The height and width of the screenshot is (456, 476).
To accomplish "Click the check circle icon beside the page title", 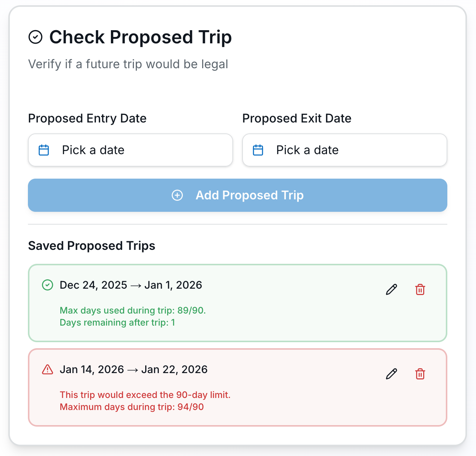I will (36, 37).
